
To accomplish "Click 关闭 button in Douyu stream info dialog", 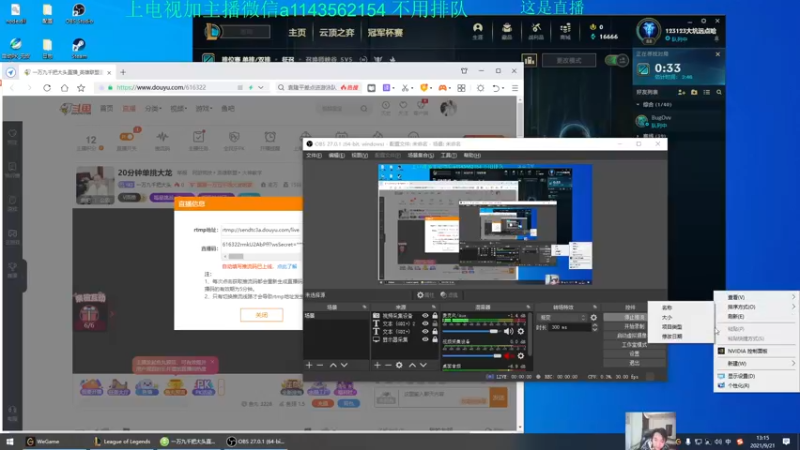I will tap(262, 315).
